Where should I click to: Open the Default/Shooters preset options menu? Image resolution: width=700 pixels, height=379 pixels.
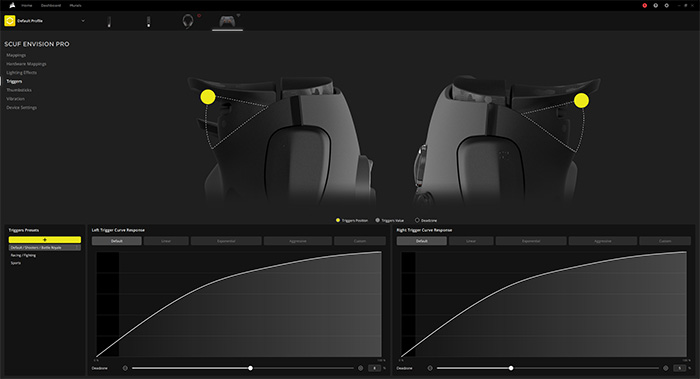(x=78, y=247)
